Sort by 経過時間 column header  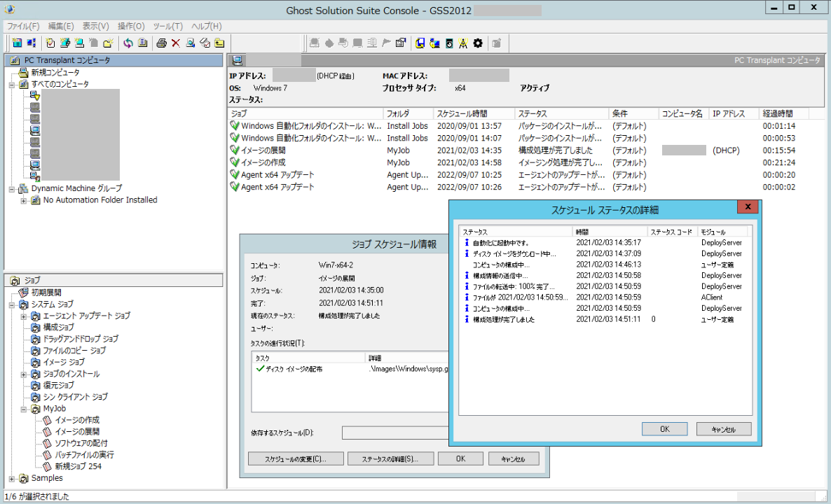pyautogui.click(x=784, y=114)
